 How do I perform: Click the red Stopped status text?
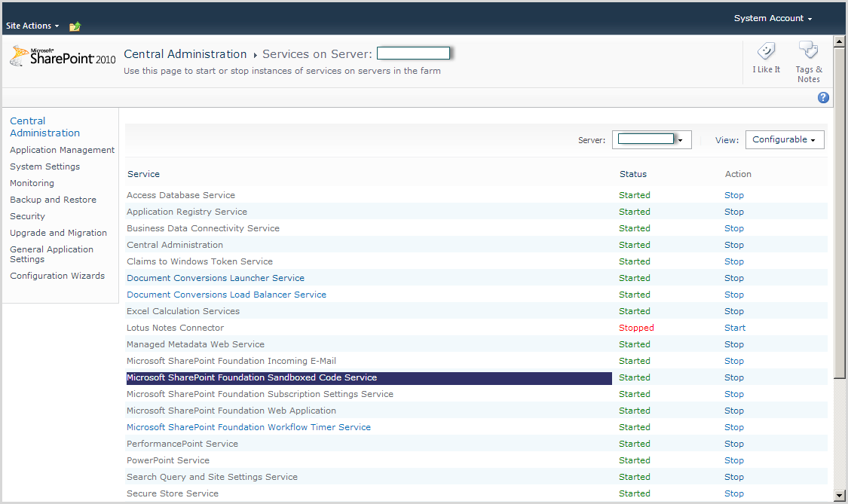pos(636,328)
